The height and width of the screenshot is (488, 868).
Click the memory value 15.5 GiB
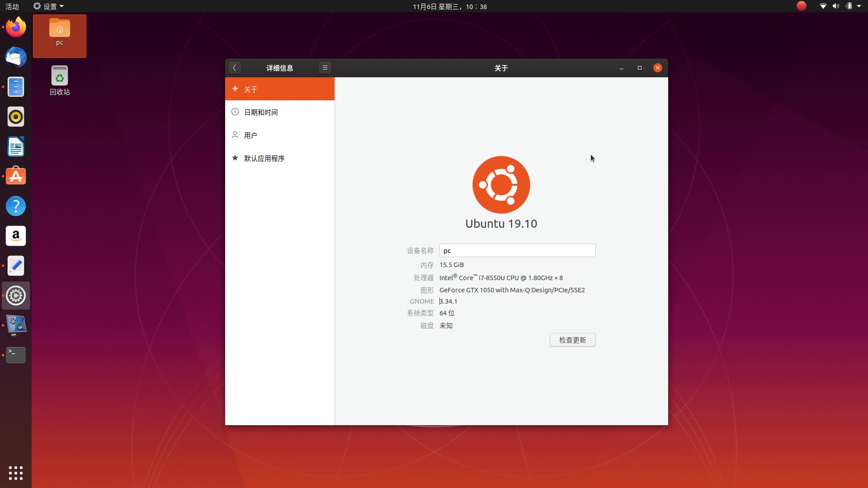click(452, 265)
